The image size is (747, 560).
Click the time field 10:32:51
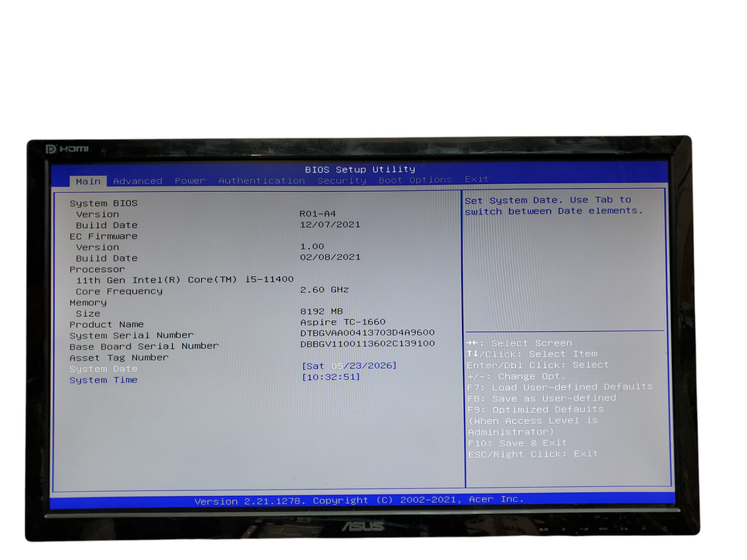point(331,377)
